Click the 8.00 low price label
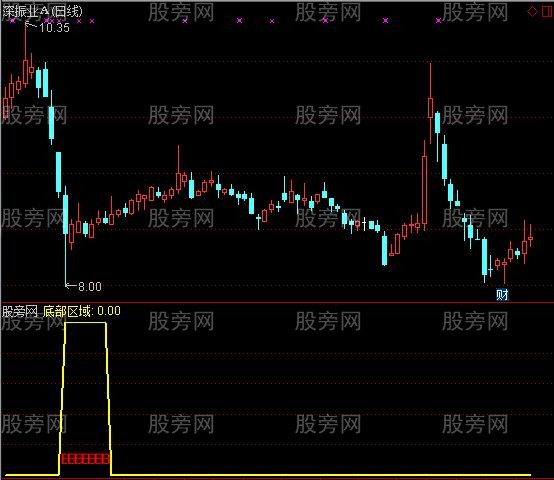The image size is (554, 480). tap(90, 286)
